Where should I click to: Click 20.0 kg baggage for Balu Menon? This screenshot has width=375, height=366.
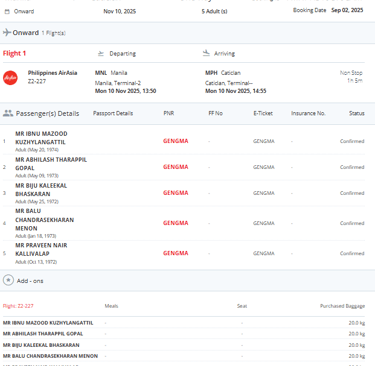point(357,356)
